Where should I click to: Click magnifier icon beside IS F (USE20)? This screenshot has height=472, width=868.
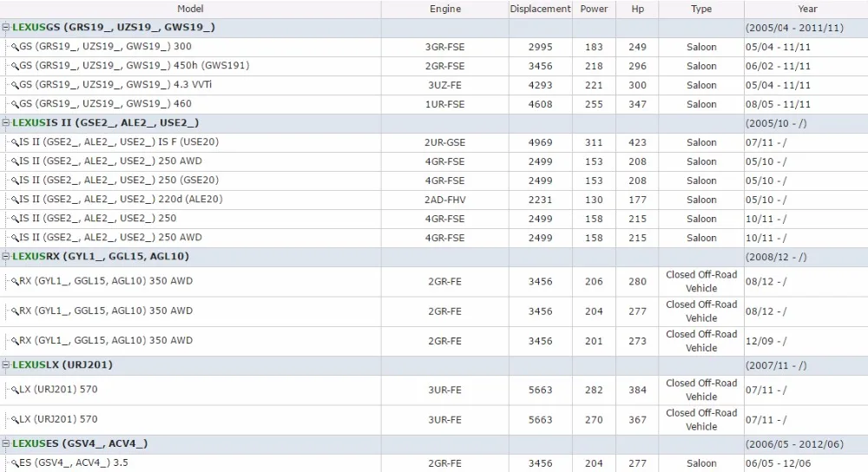point(15,143)
